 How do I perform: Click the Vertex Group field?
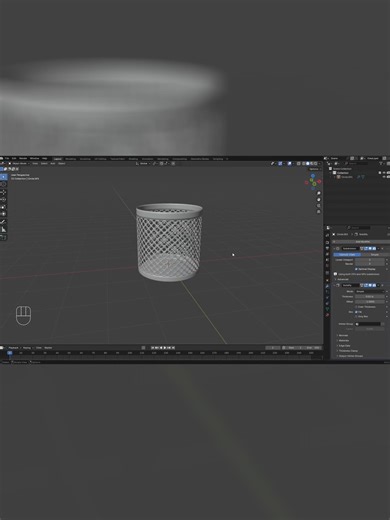point(368,324)
